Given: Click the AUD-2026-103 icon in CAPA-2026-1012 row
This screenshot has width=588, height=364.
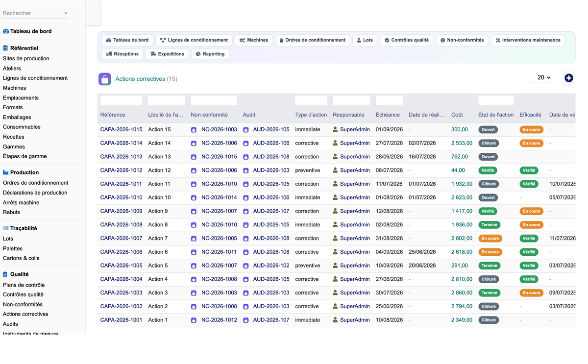Looking at the screenshot, I should (245, 170).
